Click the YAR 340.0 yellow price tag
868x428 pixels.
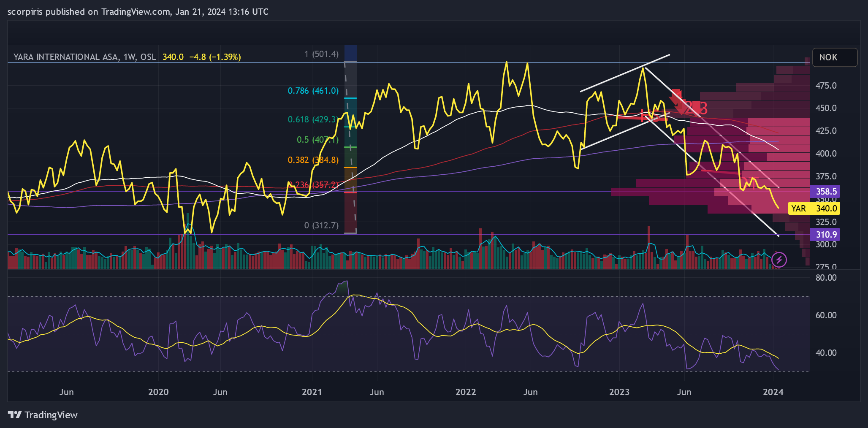(x=814, y=209)
